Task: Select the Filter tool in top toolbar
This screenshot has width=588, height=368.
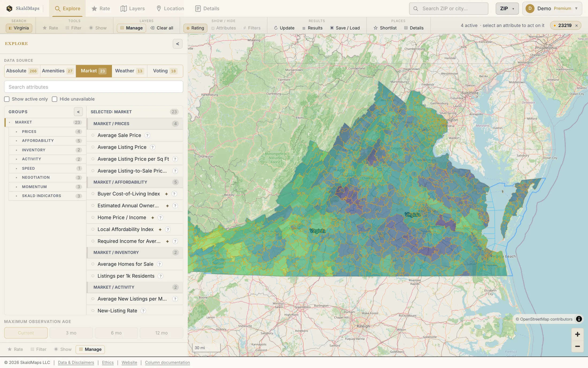Action: (73, 28)
